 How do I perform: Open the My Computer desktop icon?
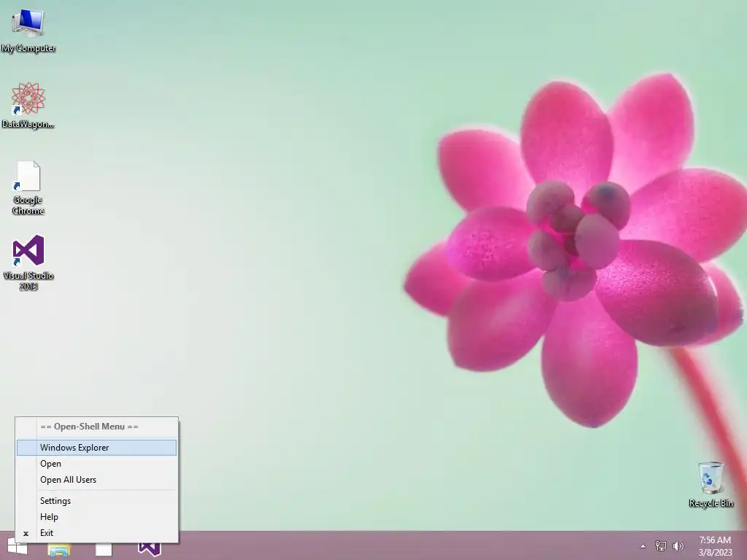(x=28, y=31)
